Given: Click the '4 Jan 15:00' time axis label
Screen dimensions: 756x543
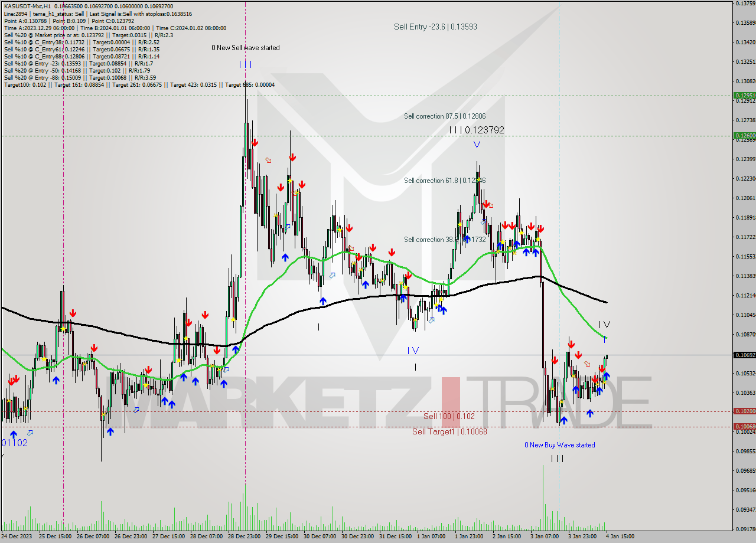Looking at the screenshot, I should [620, 537].
